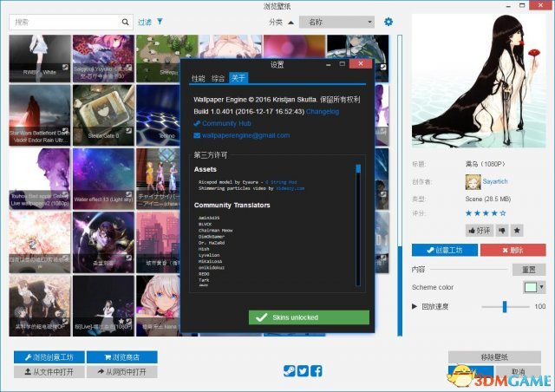Click Sayartich author avatar
The image size is (555, 392).
[473, 181]
